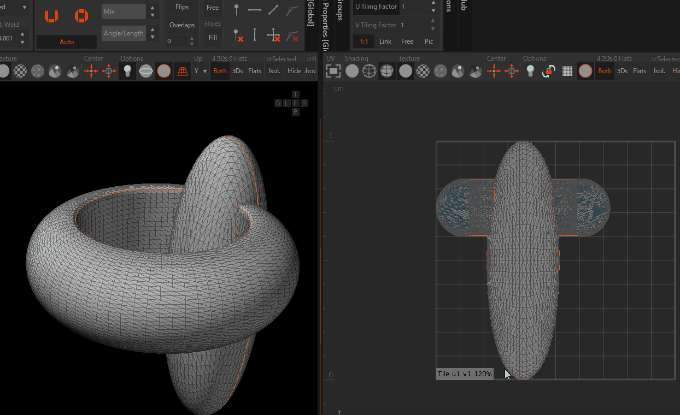Click the Fill holes button
The image size is (680, 415).
tap(212, 38)
